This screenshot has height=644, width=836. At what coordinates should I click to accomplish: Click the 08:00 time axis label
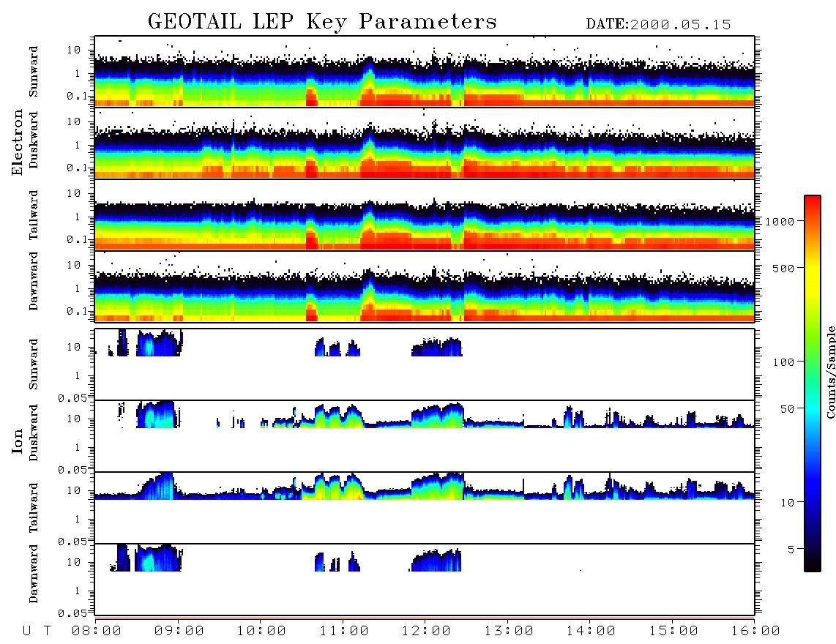97,632
